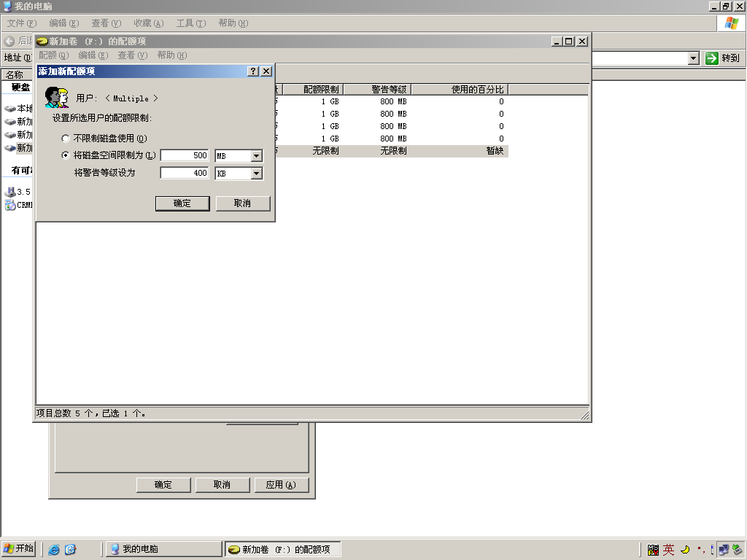Click the warning level field showing 400
The width and height of the screenshot is (747, 560).
pos(185,174)
